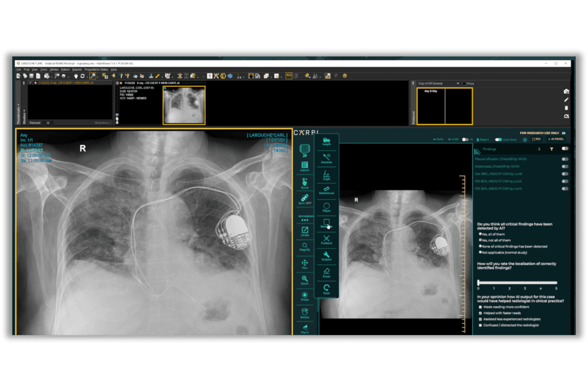Expand the Annotation tools menu
This screenshot has height=392, width=588.
pyautogui.click(x=305, y=217)
